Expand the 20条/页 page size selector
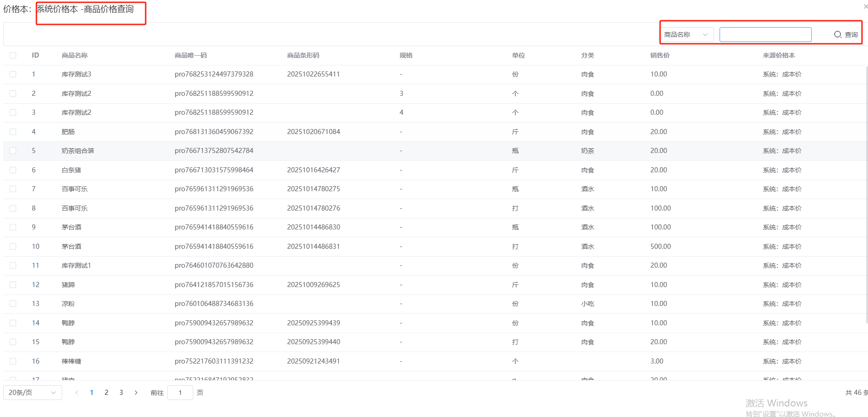 pyautogui.click(x=32, y=393)
